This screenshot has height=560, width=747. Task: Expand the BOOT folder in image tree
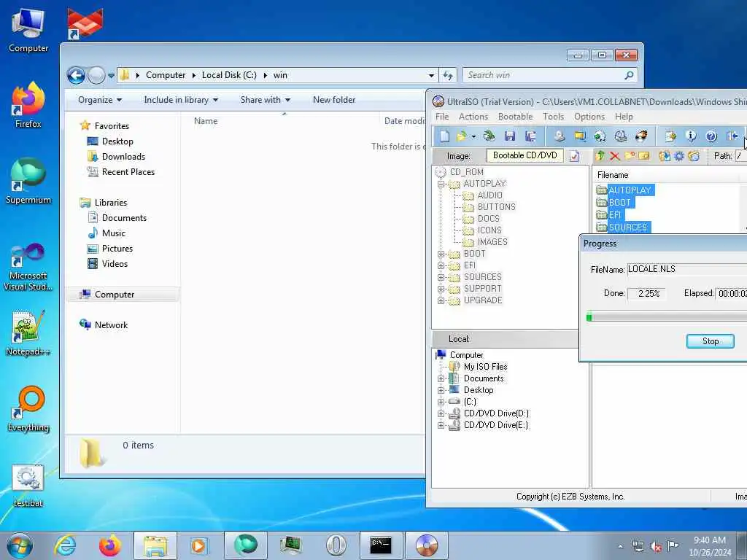(441, 254)
